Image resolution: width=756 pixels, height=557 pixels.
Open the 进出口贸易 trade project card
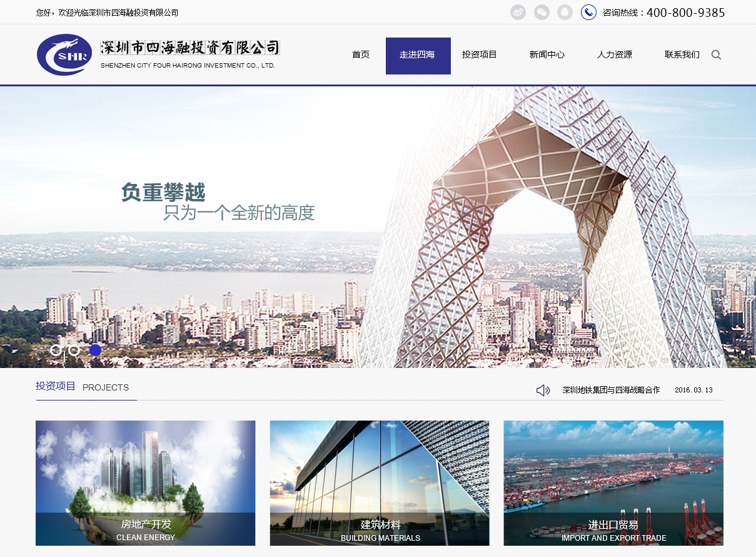click(613, 483)
